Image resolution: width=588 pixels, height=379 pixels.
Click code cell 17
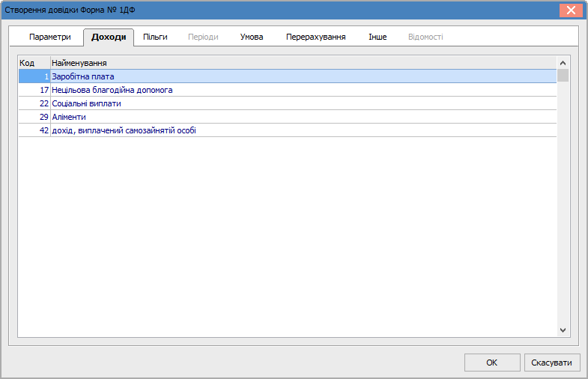click(34, 90)
